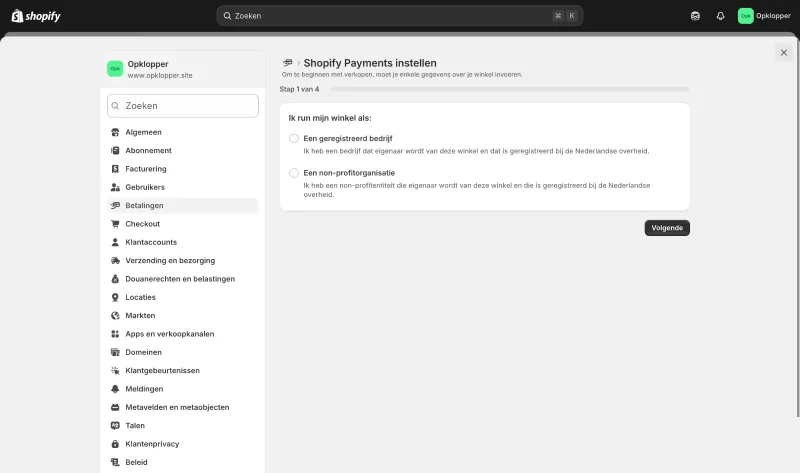Click the Gebruikers icon
Viewport: 800px width, 473px height.
pyautogui.click(x=115, y=187)
